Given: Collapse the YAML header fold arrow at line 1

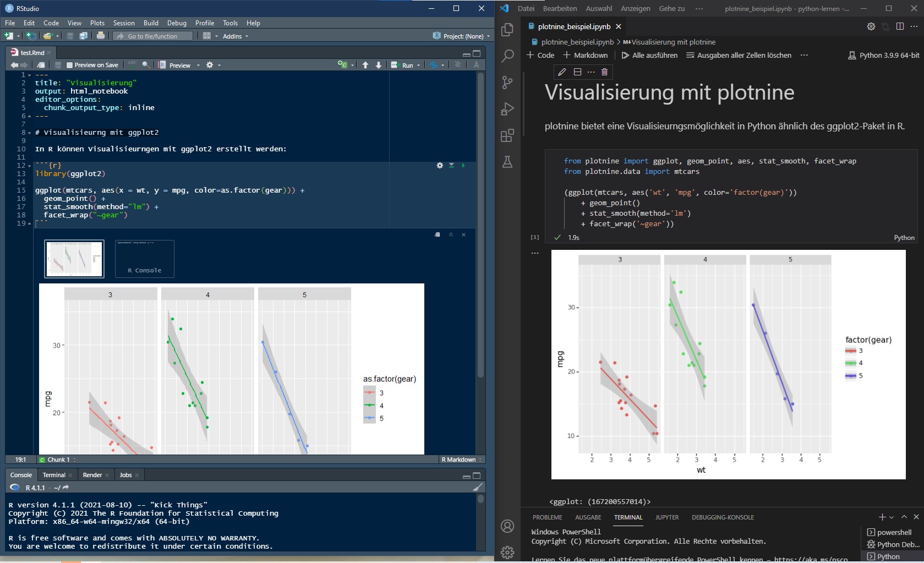Looking at the screenshot, I should tap(30, 75).
